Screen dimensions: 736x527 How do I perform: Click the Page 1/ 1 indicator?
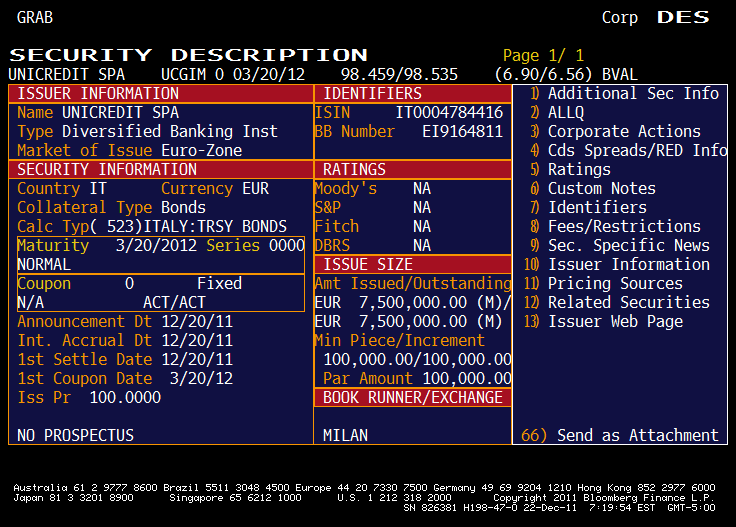click(x=543, y=55)
